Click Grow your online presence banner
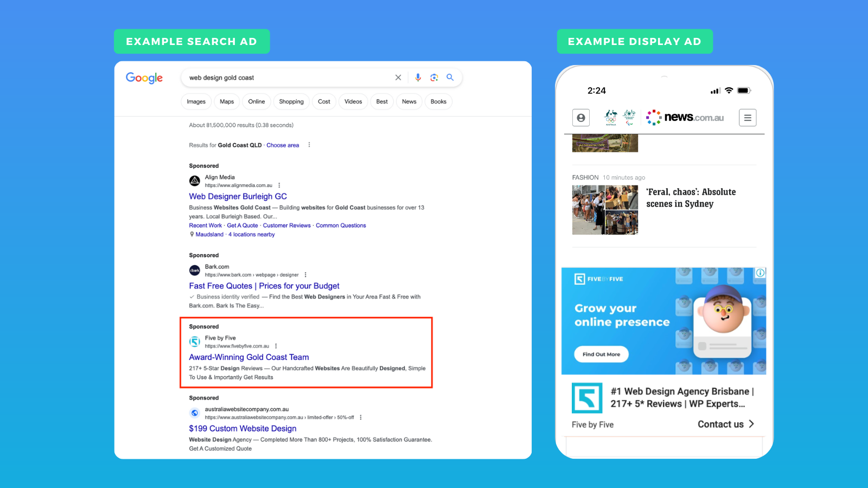This screenshot has width=868, height=488. click(663, 321)
